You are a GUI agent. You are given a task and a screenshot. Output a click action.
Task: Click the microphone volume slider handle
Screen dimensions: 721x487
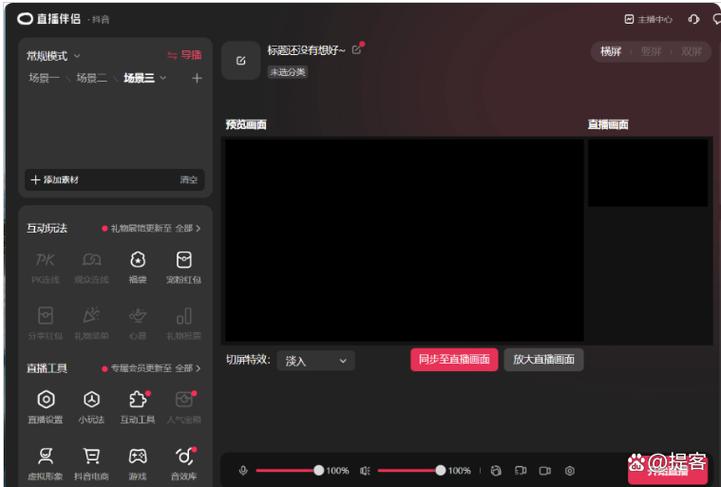319,470
